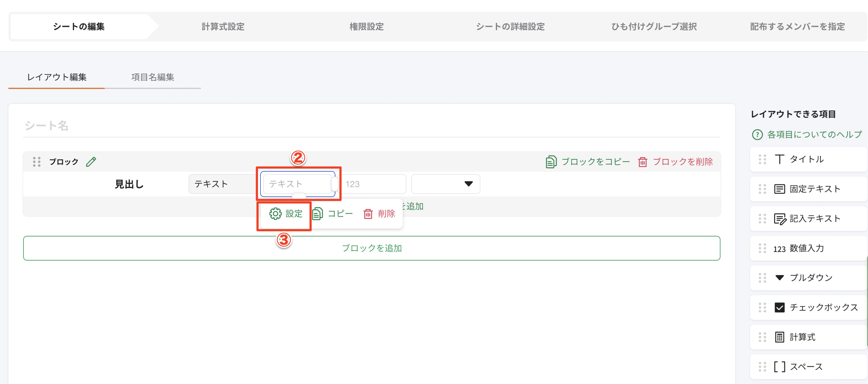Go to シートの詳細設定 step
The height and width of the screenshot is (384, 868).
tap(510, 26)
